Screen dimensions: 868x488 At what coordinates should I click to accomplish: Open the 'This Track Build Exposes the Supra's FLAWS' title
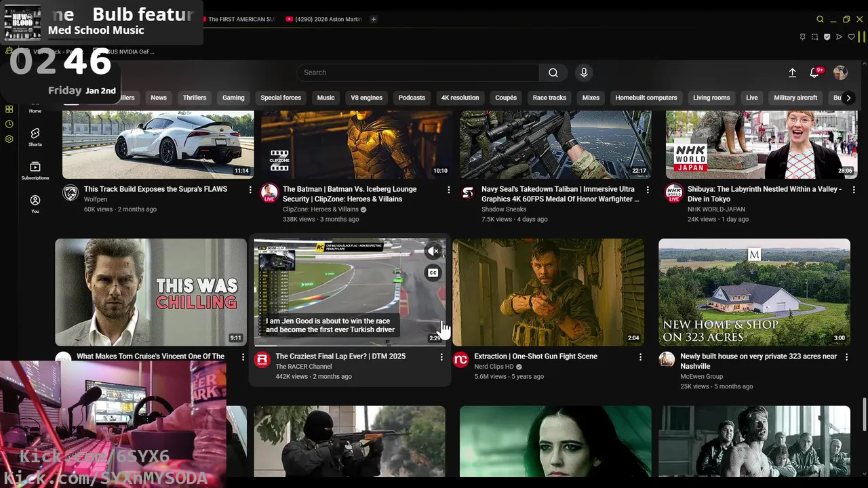[x=155, y=189]
